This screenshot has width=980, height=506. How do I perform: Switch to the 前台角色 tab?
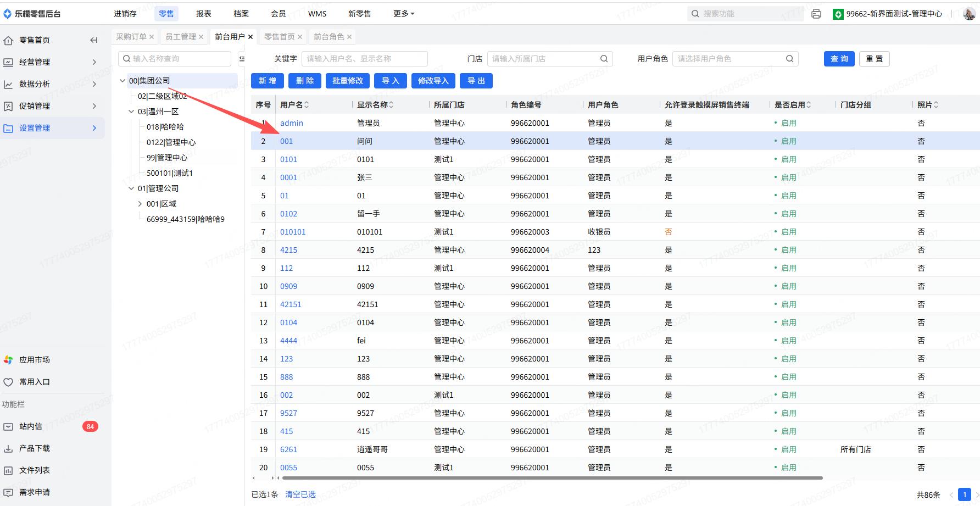point(328,37)
